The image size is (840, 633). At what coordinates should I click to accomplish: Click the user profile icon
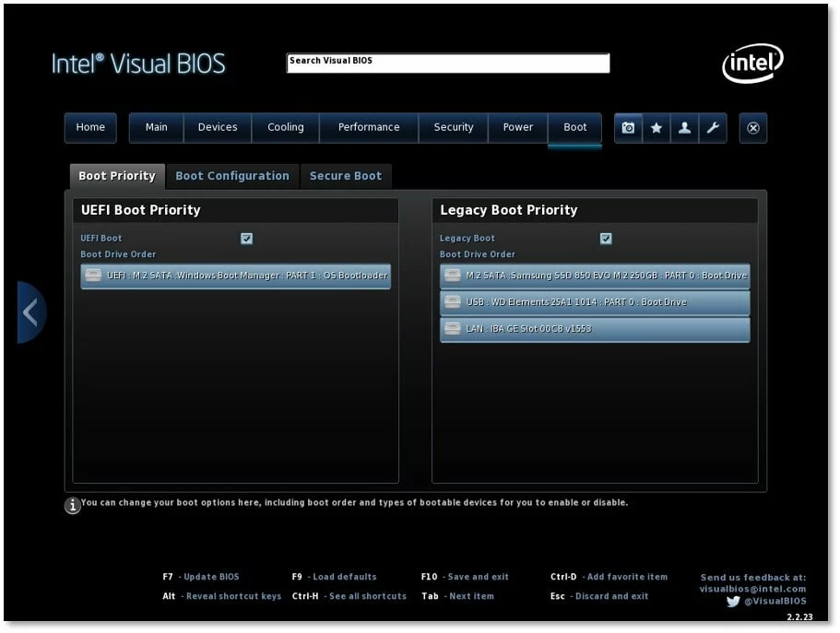click(x=685, y=128)
